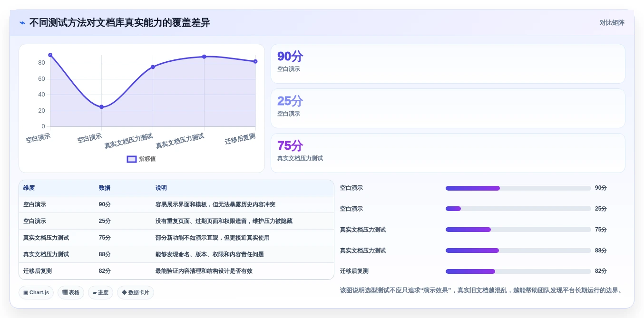The height and width of the screenshot is (318, 644).
Task: Click the chart data point for 迁移后复测
Action: [x=255, y=61]
